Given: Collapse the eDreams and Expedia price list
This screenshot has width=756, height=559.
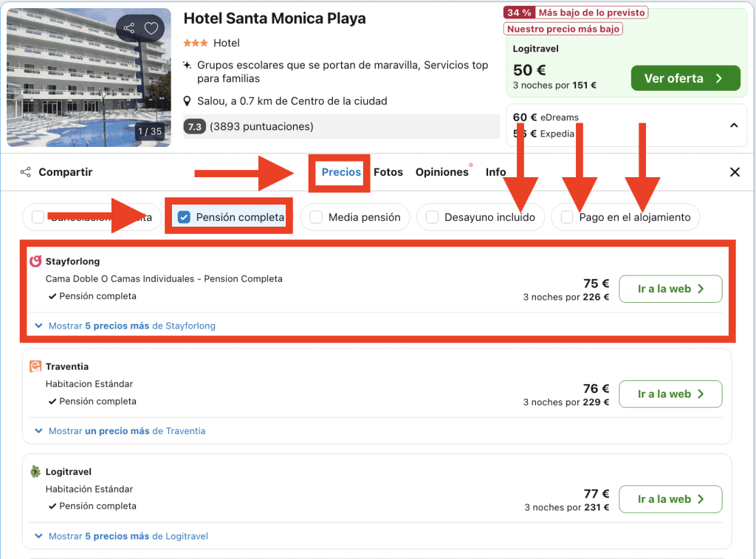Looking at the screenshot, I should [x=733, y=126].
